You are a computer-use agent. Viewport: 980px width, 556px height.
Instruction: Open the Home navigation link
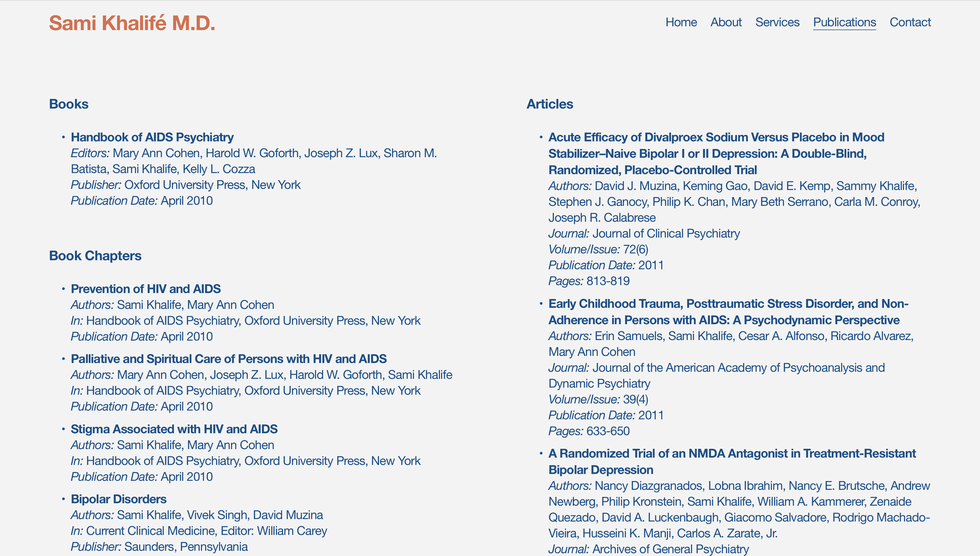681,22
